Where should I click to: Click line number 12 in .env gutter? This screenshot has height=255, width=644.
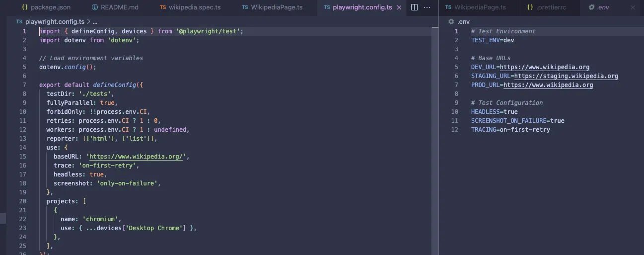point(455,130)
